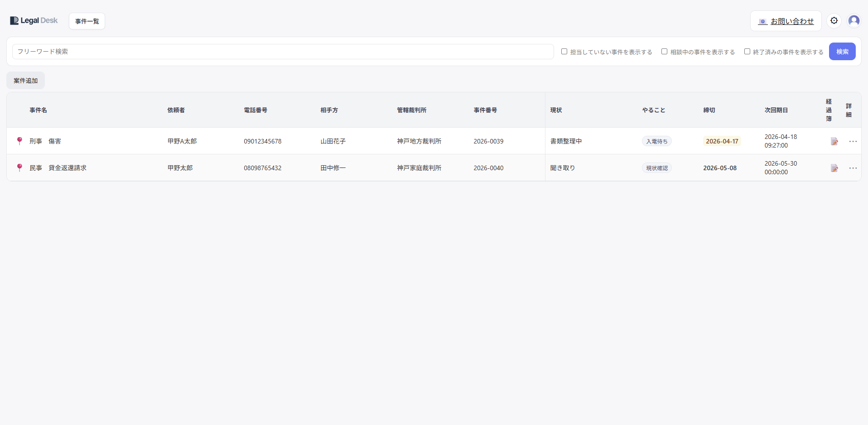Click deadline 2026-05-08
This screenshot has height=425, width=868.
click(720, 168)
